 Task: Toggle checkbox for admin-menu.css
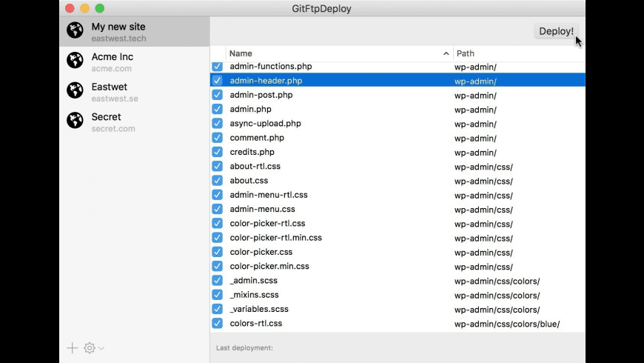click(218, 209)
